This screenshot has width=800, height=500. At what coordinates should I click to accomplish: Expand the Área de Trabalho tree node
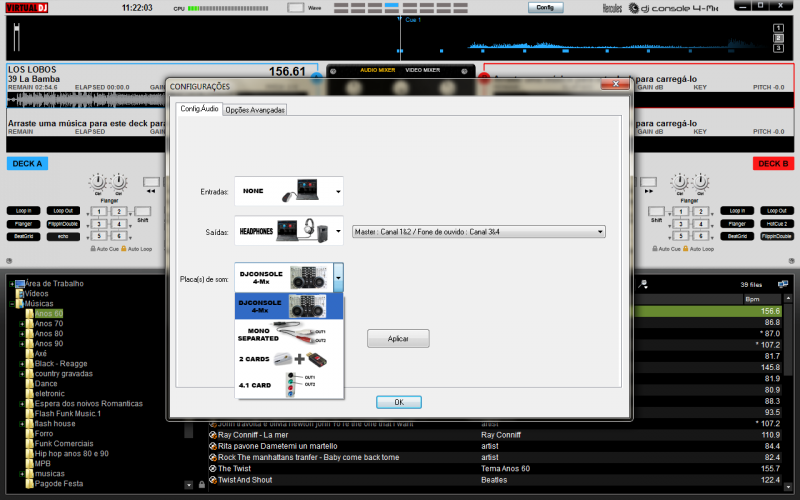coord(12,284)
